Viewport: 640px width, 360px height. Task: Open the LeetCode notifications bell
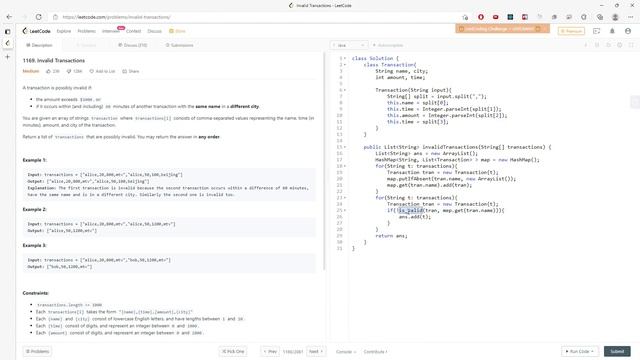[612, 31]
